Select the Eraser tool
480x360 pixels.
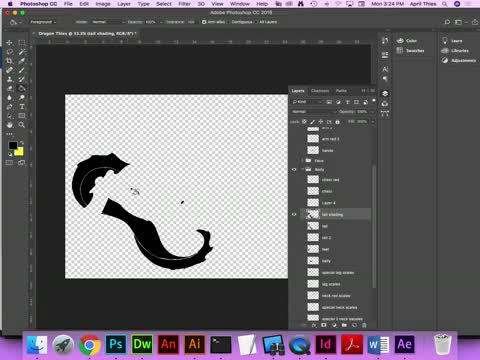coord(9,88)
